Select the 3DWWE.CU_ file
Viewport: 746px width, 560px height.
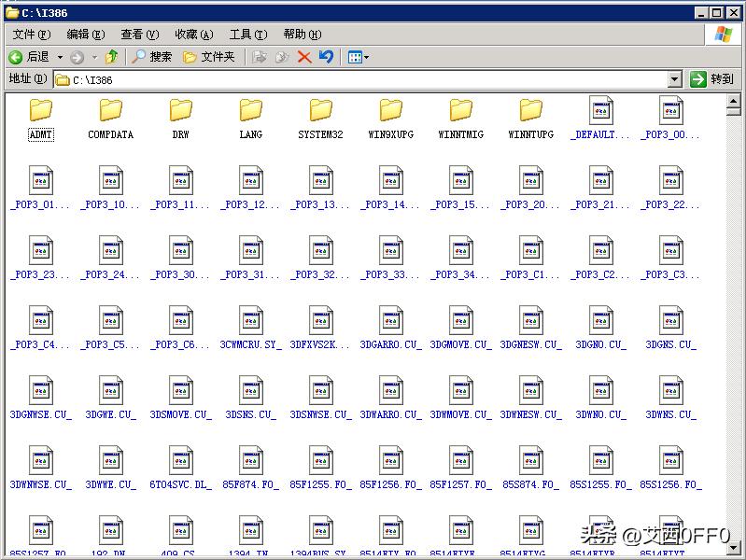111,469
